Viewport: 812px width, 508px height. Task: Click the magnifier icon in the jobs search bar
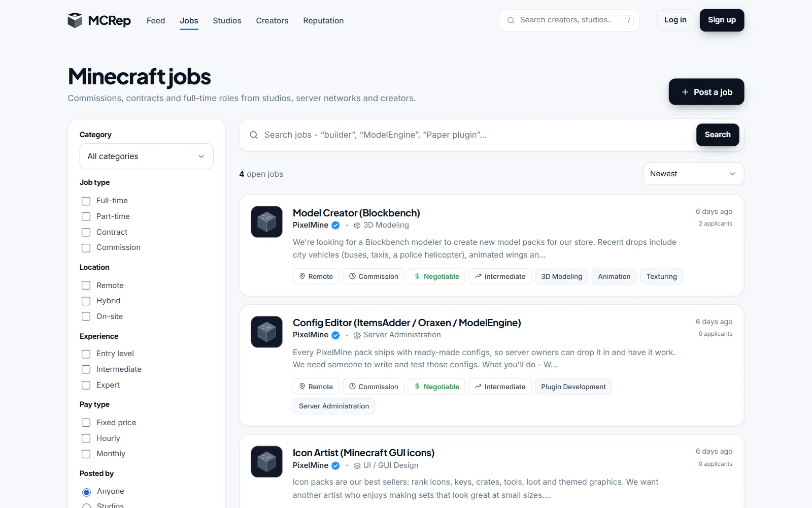[254, 135]
